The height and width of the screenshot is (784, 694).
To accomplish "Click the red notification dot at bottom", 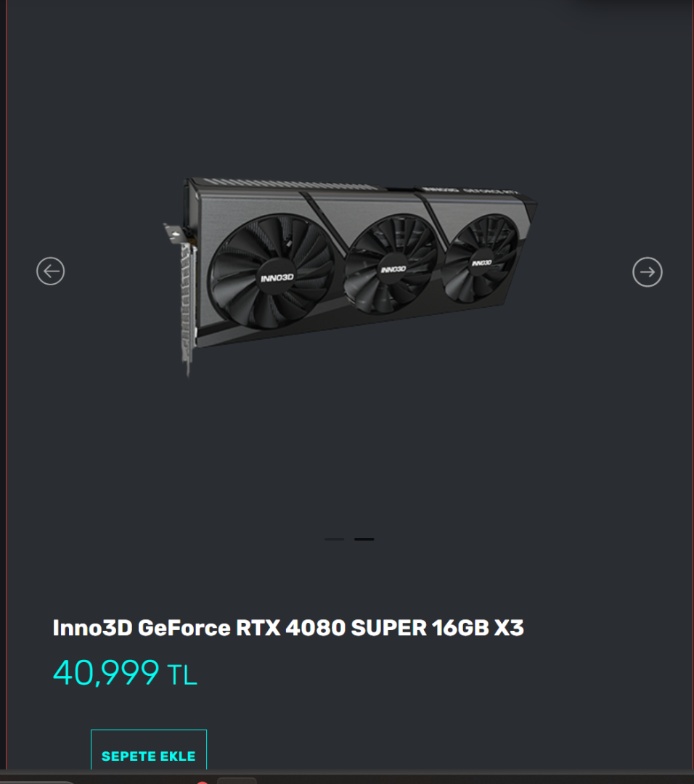I will [x=202, y=782].
